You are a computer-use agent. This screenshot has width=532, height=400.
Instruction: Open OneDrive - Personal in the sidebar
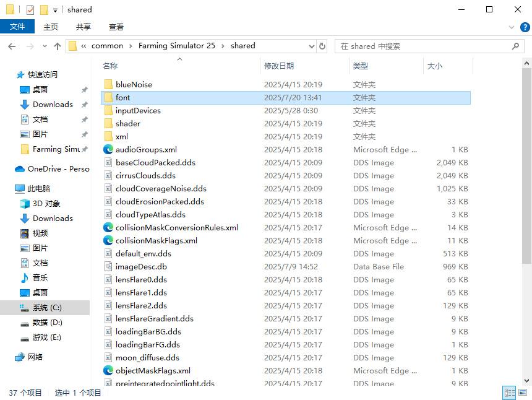click(58, 169)
